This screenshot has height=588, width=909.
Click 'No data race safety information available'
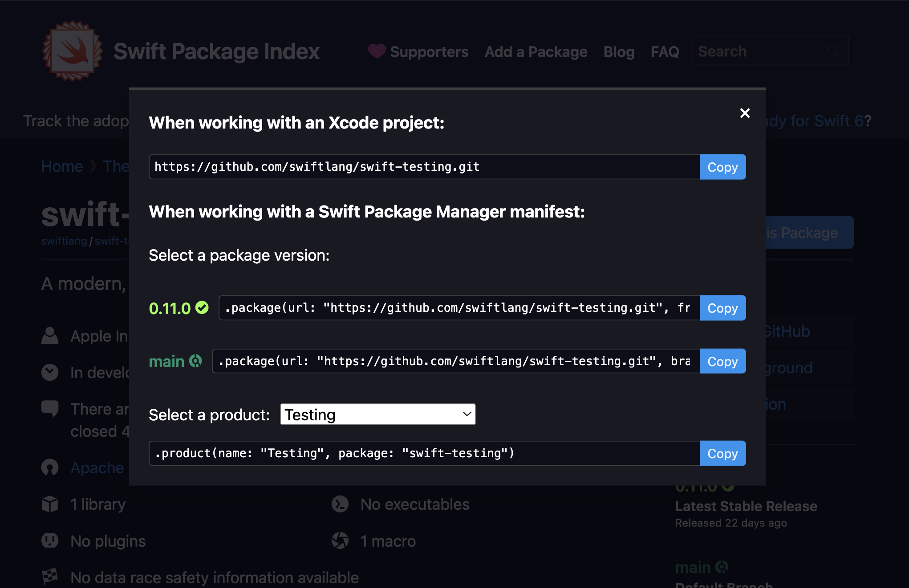pos(215,578)
